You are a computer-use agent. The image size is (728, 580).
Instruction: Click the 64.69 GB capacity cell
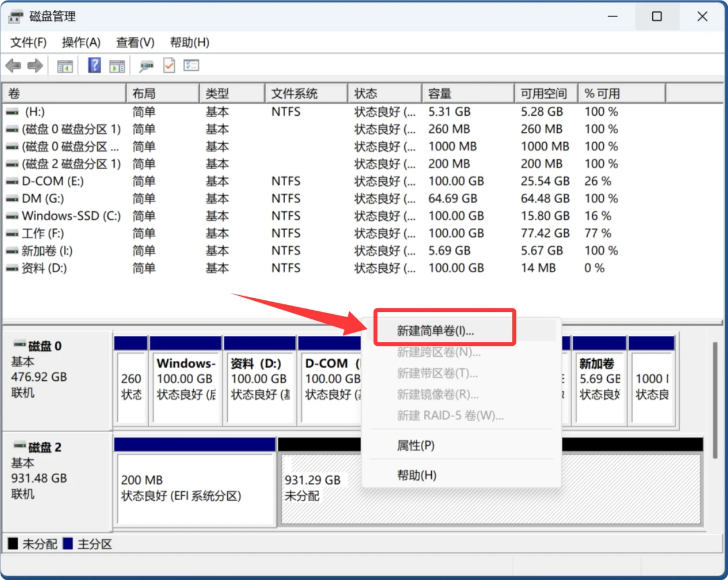tap(453, 199)
